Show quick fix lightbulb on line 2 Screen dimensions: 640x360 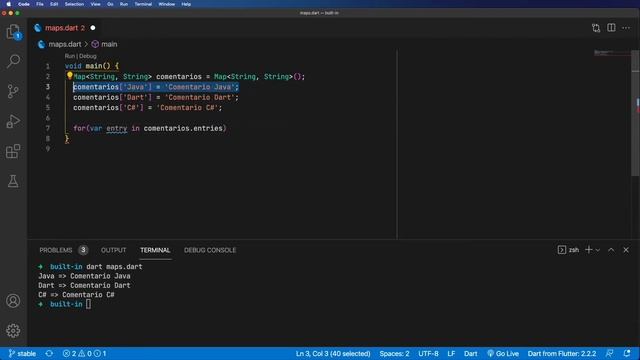[x=69, y=76]
